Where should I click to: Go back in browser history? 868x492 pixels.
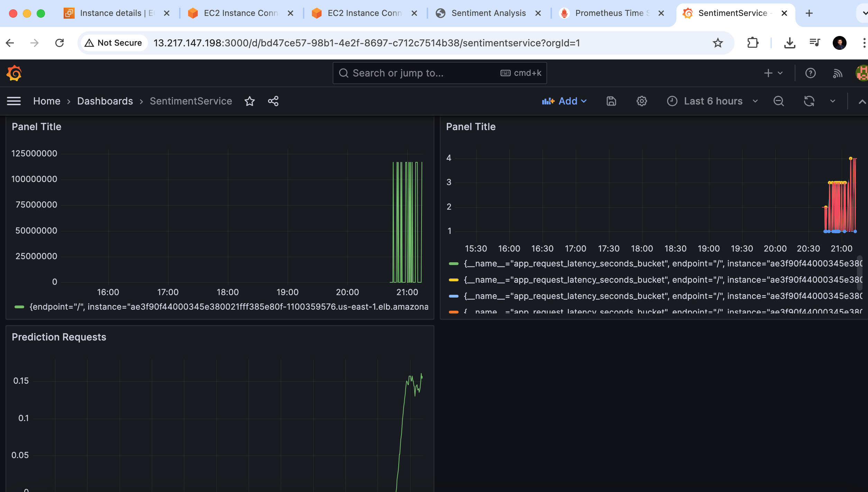tap(10, 43)
